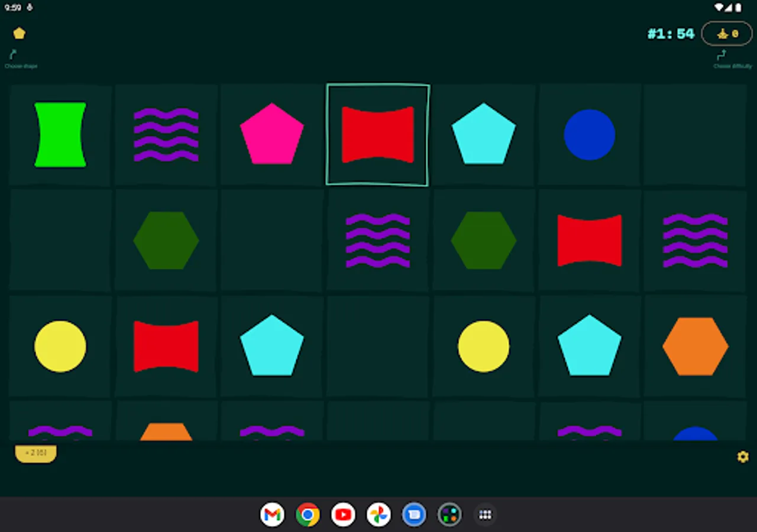Open the Choose shape pentagon selector

pos(20,33)
